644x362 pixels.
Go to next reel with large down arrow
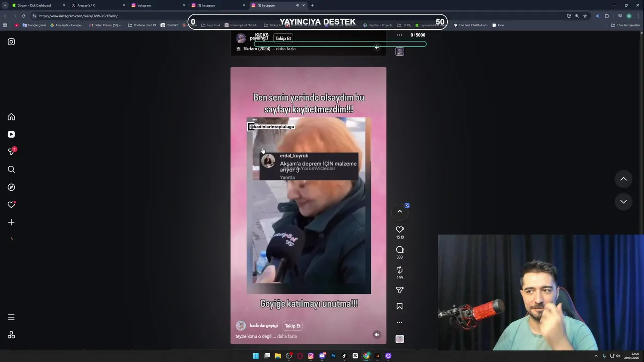[x=623, y=202]
